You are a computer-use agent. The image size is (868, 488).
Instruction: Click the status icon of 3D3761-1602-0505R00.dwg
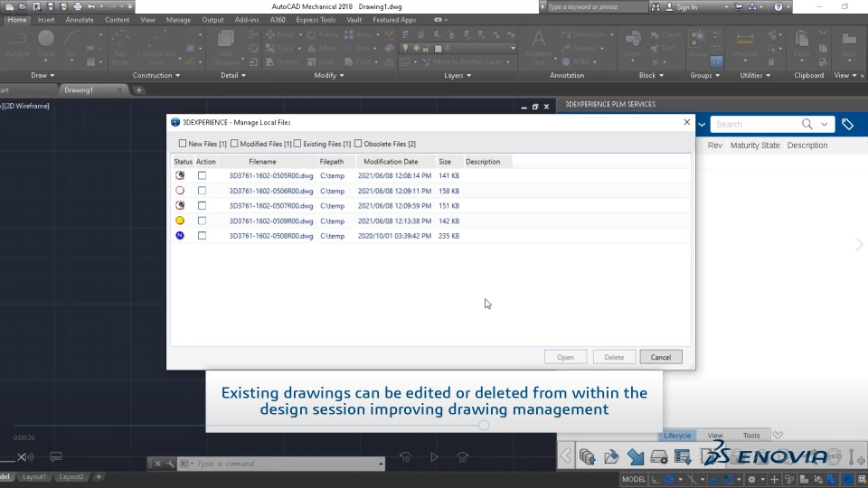(180, 175)
